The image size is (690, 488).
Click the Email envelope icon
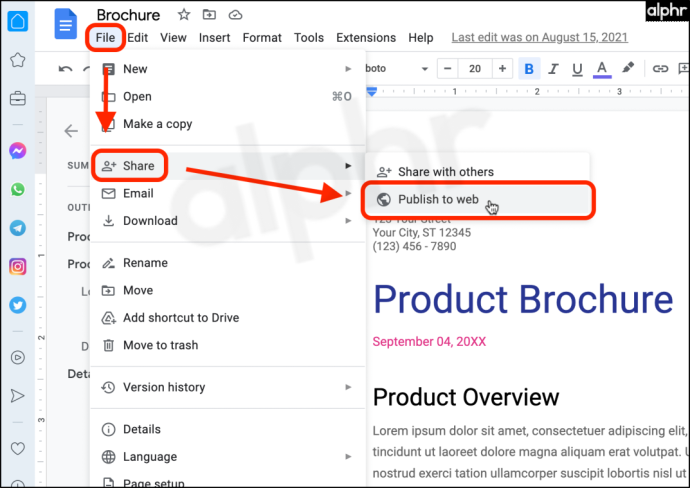coord(108,193)
